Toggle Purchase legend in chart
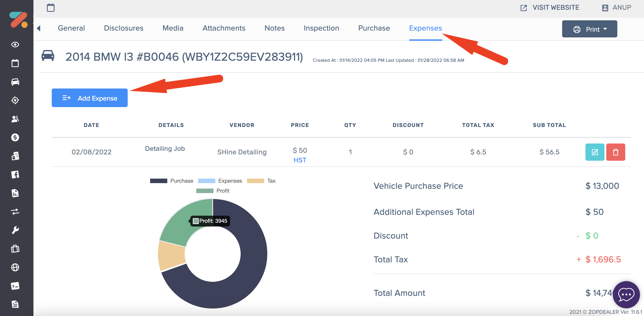644x316 pixels. pos(172,181)
